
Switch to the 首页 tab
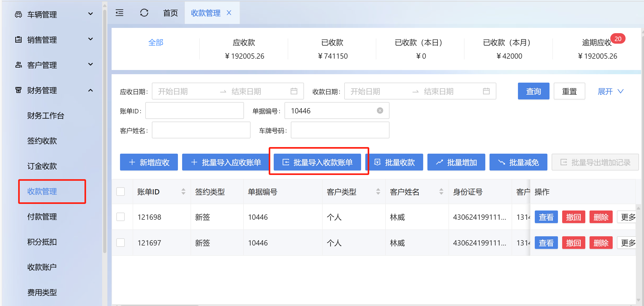pyautogui.click(x=170, y=13)
